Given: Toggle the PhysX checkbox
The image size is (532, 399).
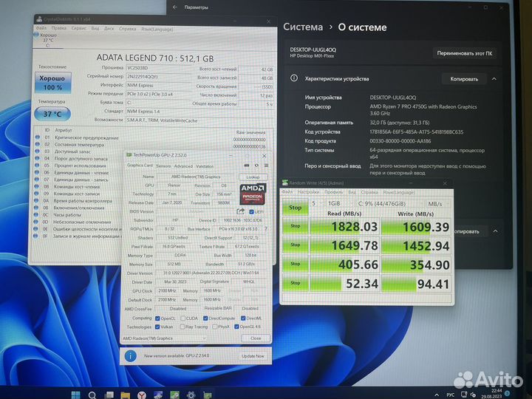Looking at the screenshot, I should [x=214, y=327].
